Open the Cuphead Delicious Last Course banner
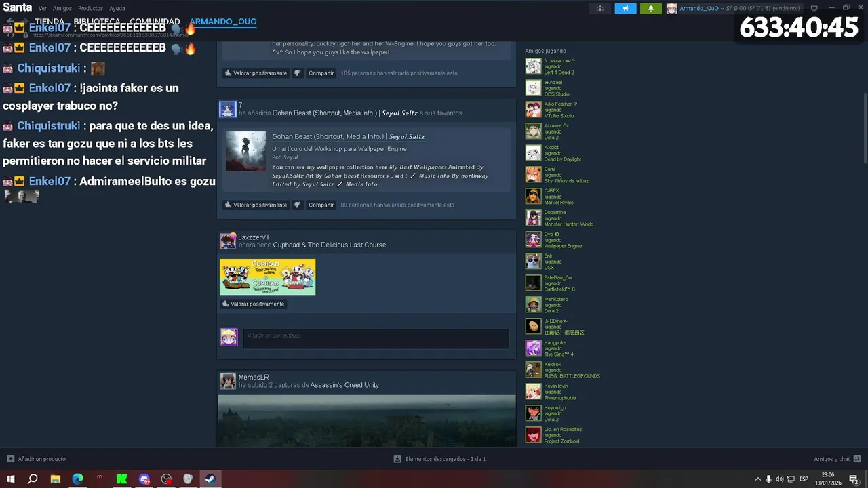Screen dimensions: 868x488 coord(267,277)
